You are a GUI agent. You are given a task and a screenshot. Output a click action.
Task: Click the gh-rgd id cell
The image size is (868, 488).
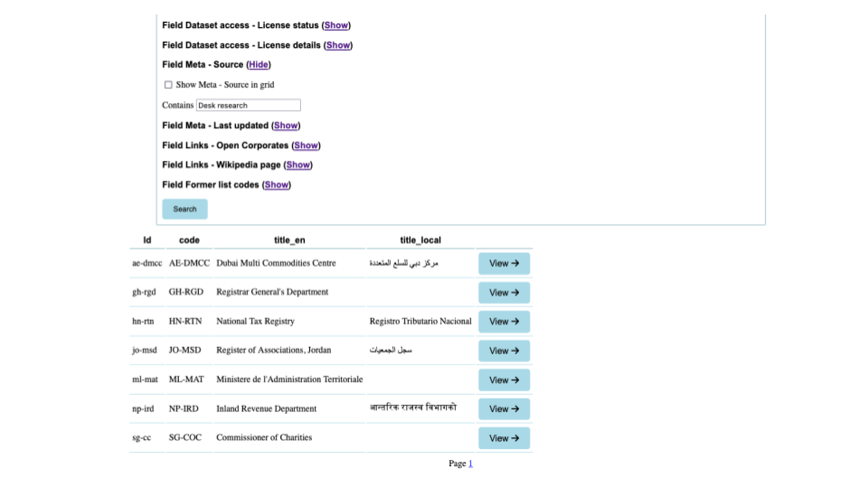[144, 292]
